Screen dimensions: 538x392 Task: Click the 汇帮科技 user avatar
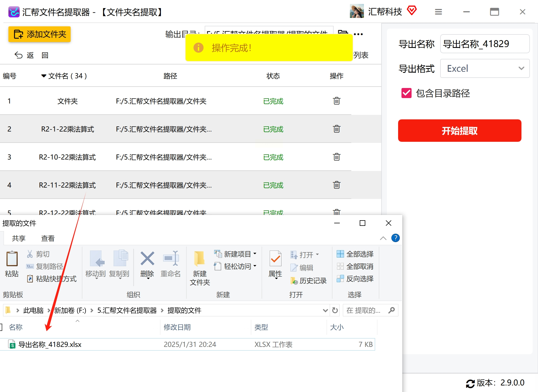coord(357,11)
